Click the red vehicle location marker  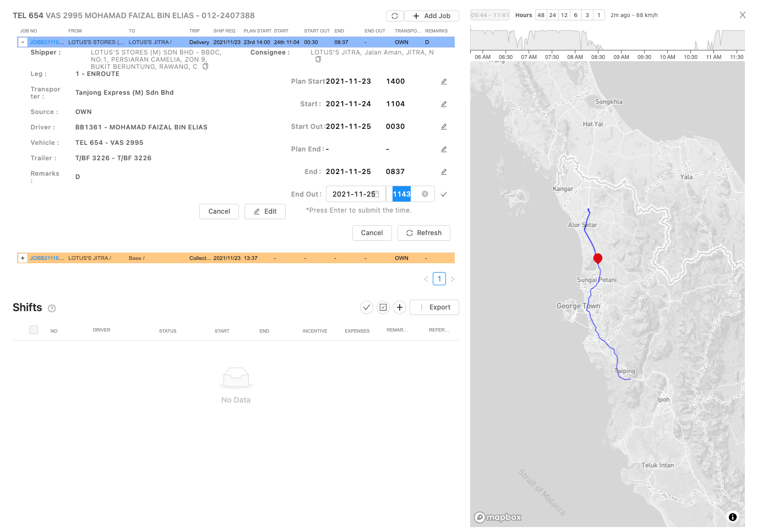pos(598,258)
